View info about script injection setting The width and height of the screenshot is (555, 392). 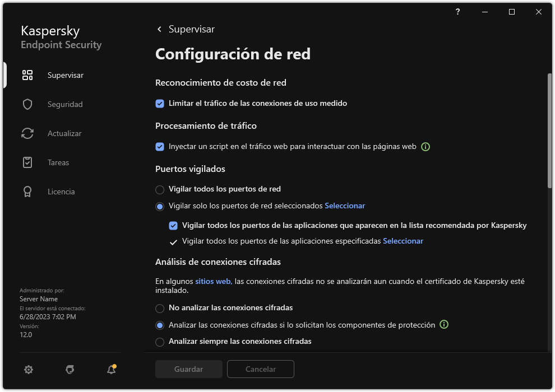(425, 146)
